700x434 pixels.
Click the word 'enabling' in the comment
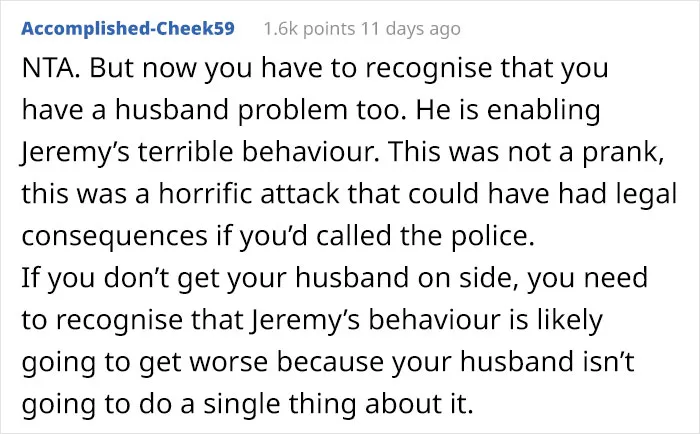pyautogui.click(x=543, y=111)
